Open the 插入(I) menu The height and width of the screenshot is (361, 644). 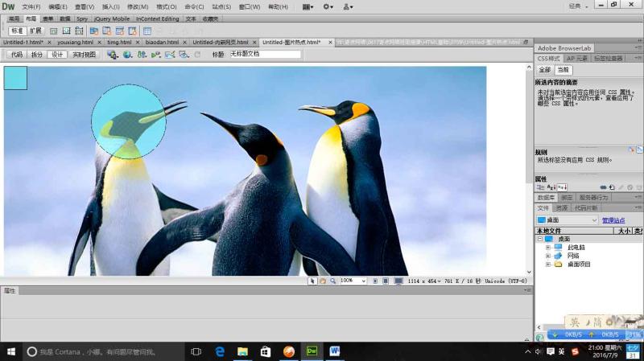(x=110, y=6)
